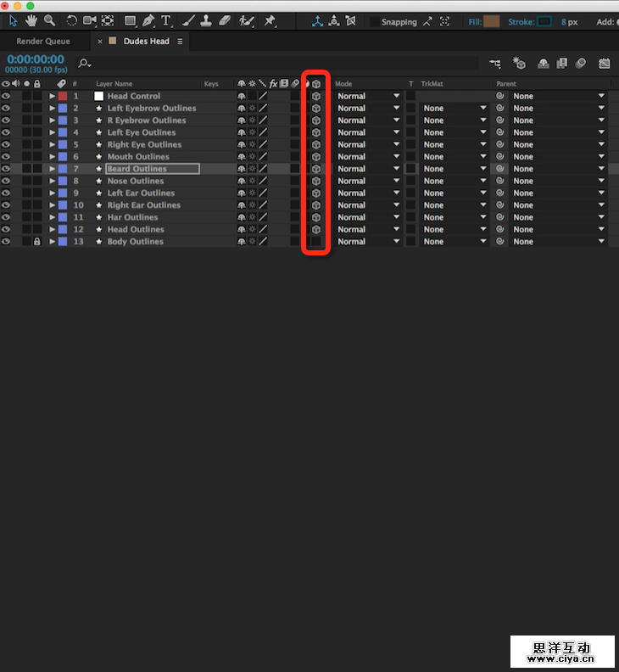This screenshot has width=619, height=672.
Task: Expand the Head Control layer properties
Action: [x=52, y=96]
